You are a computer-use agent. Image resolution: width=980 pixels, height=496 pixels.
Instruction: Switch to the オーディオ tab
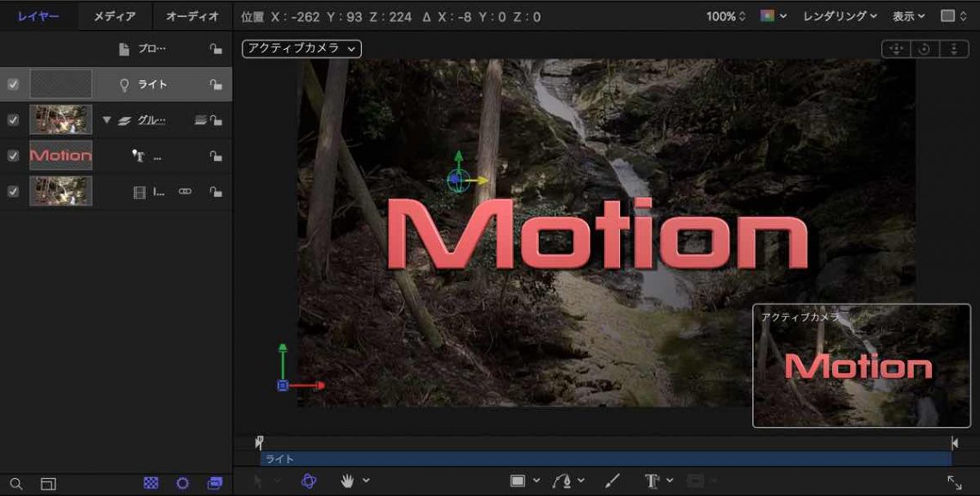coord(192,16)
